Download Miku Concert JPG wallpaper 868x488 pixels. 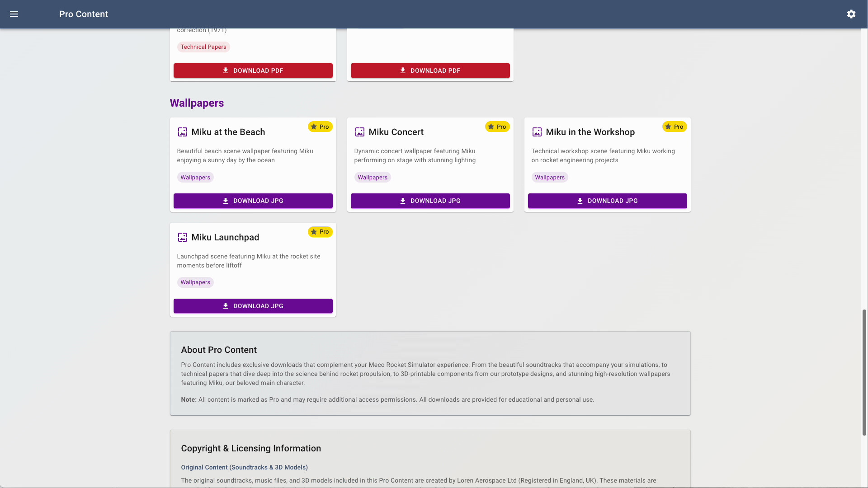tap(430, 201)
